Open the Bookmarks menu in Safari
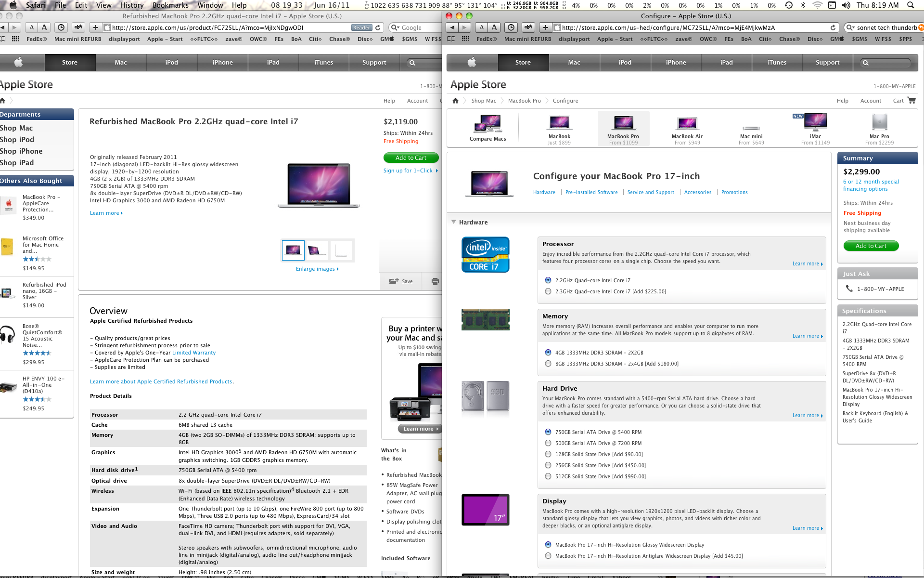924x578 pixels. (170, 5)
